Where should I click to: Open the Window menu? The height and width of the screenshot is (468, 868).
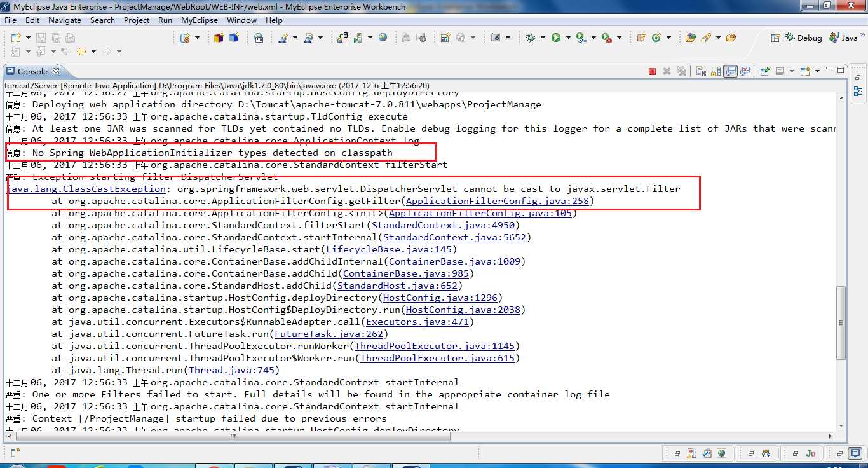coord(241,20)
